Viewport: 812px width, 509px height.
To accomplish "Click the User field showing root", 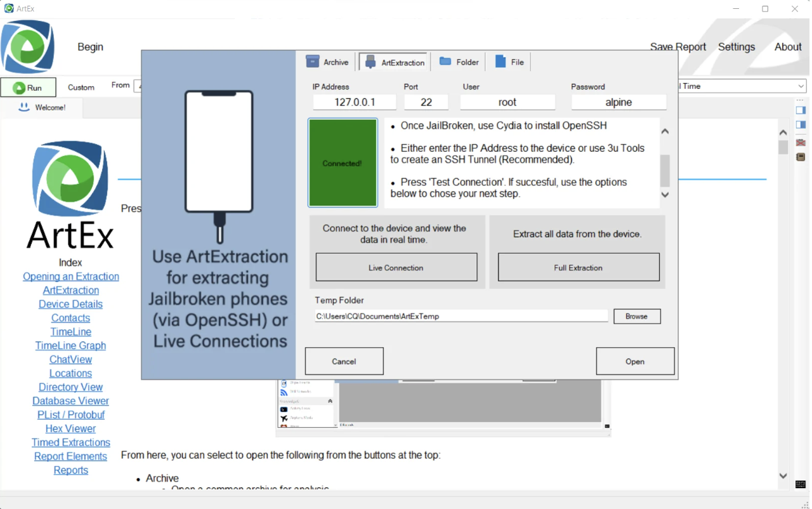I will pos(507,102).
